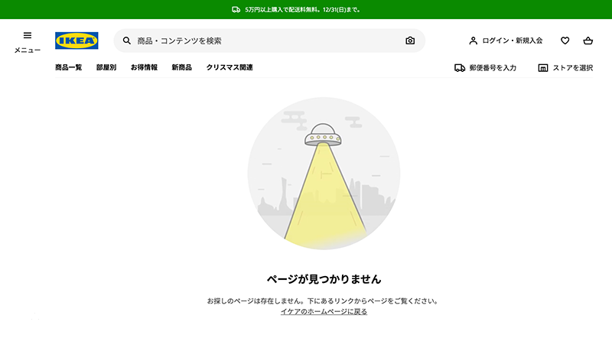Open camera image search
This screenshot has width=612, height=364.
(x=410, y=41)
